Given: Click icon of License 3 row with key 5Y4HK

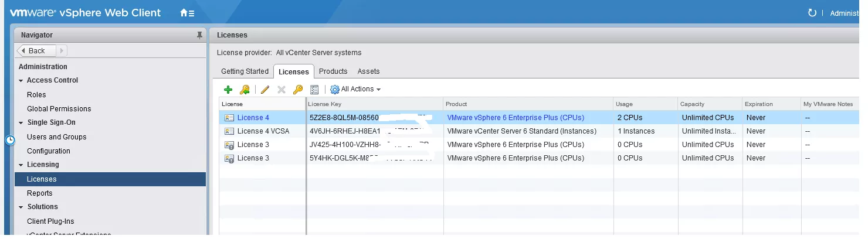Looking at the screenshot, I should 229,158.
